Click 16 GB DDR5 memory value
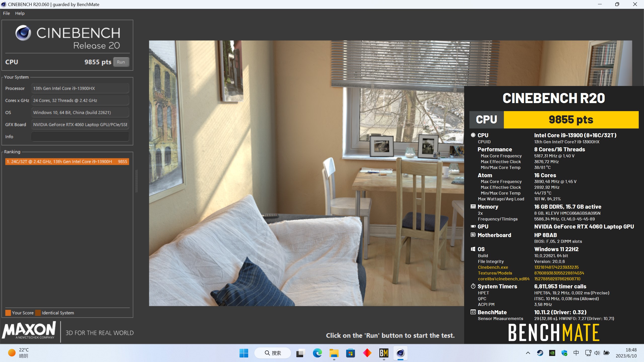Viewport: 644px width, 362px height. coord(568,207)
